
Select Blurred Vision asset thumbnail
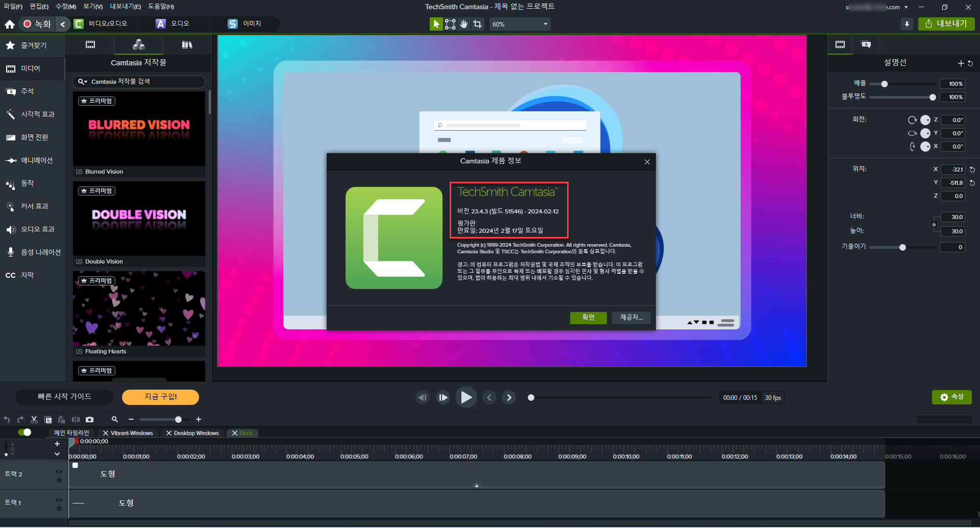point(139,129)
